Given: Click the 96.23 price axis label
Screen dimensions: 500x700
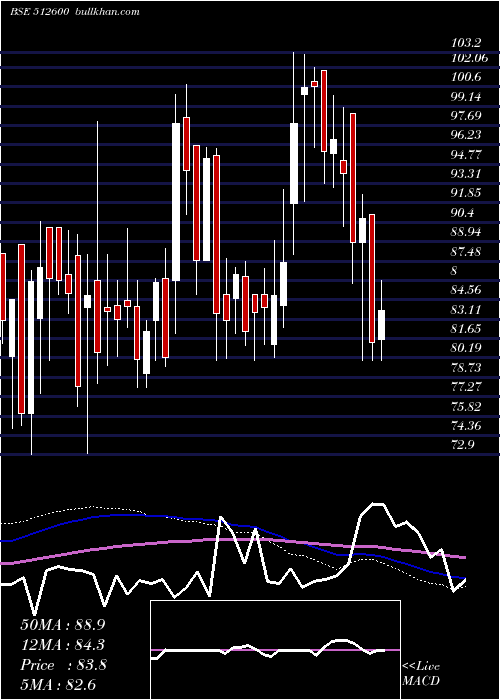Looking at the screenshot, I should tap(466, 135).
